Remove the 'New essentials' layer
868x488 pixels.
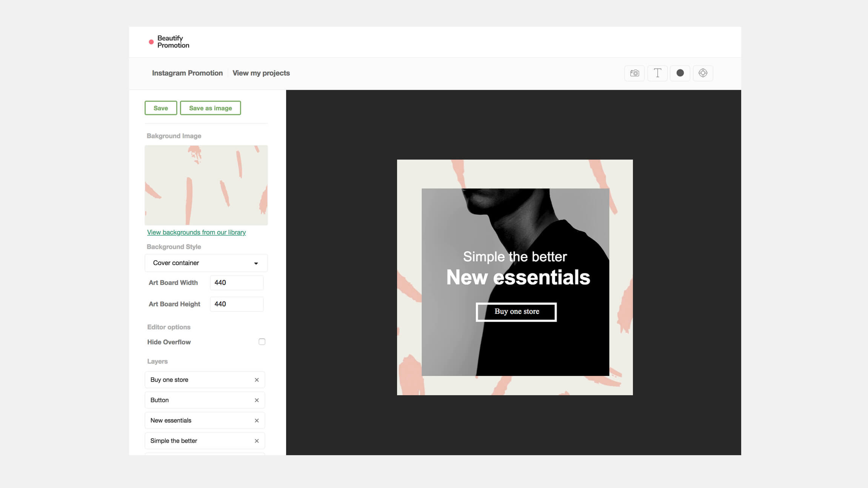click(x=257, y=420)
